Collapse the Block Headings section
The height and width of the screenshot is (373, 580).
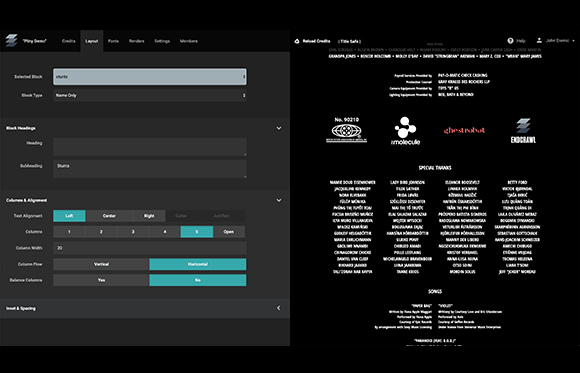279,128
